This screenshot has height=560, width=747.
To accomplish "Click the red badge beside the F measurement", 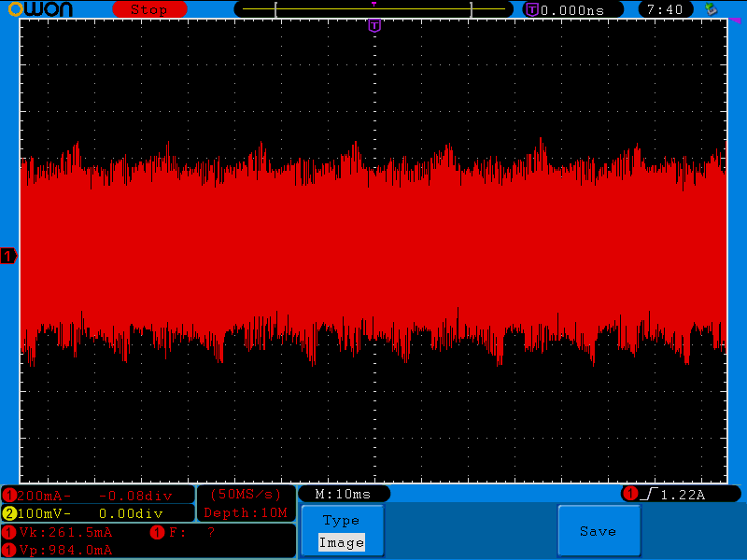I will (157, 532).
